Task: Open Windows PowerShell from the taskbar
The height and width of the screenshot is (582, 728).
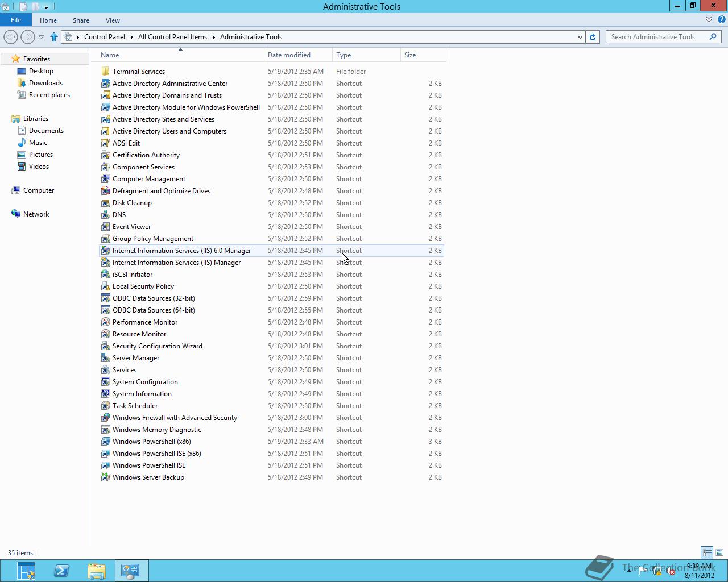Action: pos(61,571)
